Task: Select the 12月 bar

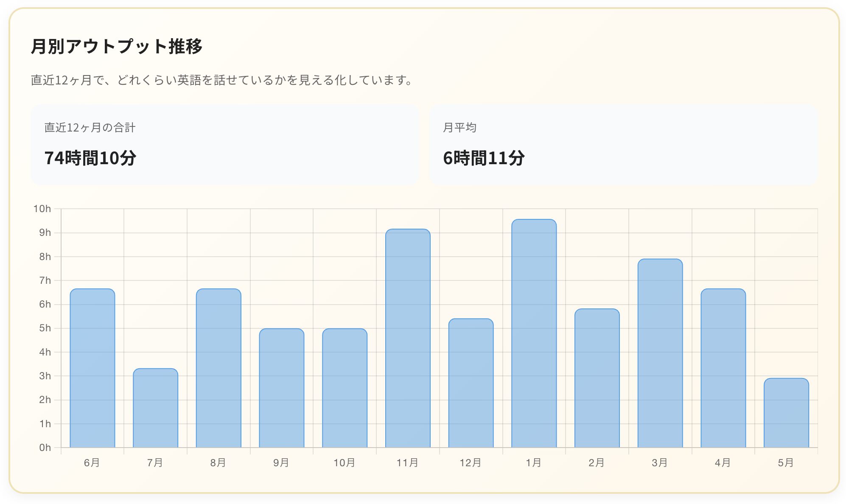Action: 471,383
